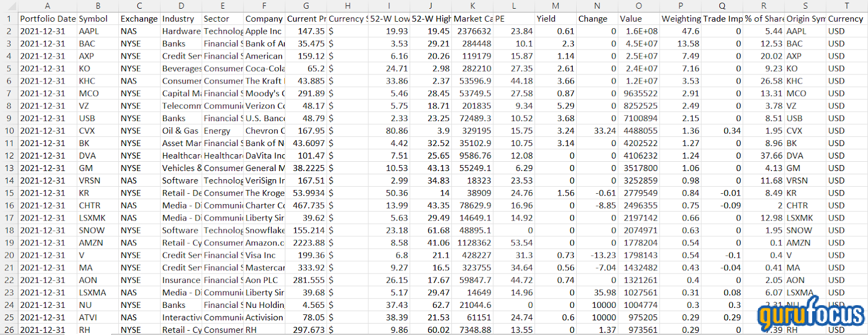Viewport: 868px width, 335px height.
Task: Click the Beverages industry cell
Action: [181, 69]
